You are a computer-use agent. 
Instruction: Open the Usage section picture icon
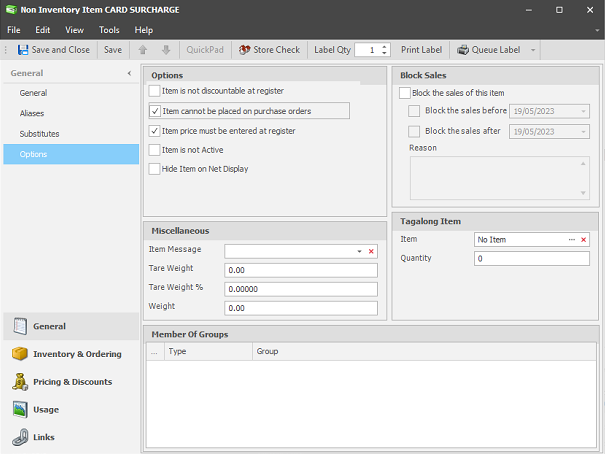[20, 409]
